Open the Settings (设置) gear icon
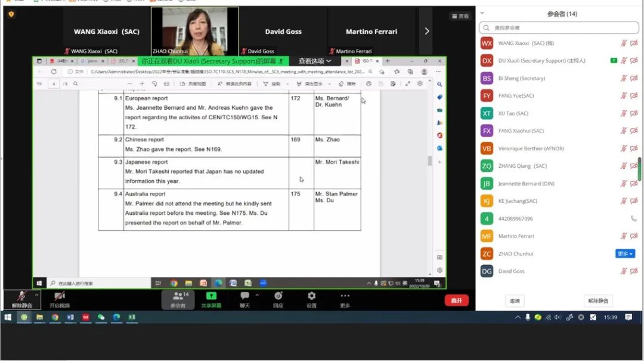This screenshot has height=361, width=644. pyautogui.click(x=311, y=299)
